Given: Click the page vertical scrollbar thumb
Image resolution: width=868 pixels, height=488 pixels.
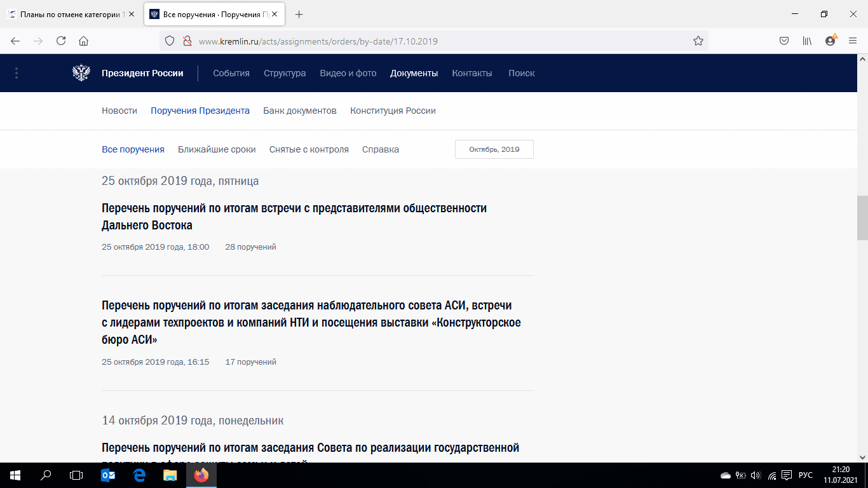Looking at the screenshot, I should click(x=862, y=217).
